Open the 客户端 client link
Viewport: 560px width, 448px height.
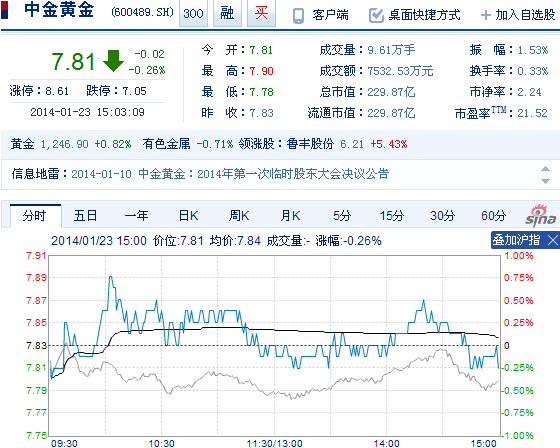tap(330, 15)
